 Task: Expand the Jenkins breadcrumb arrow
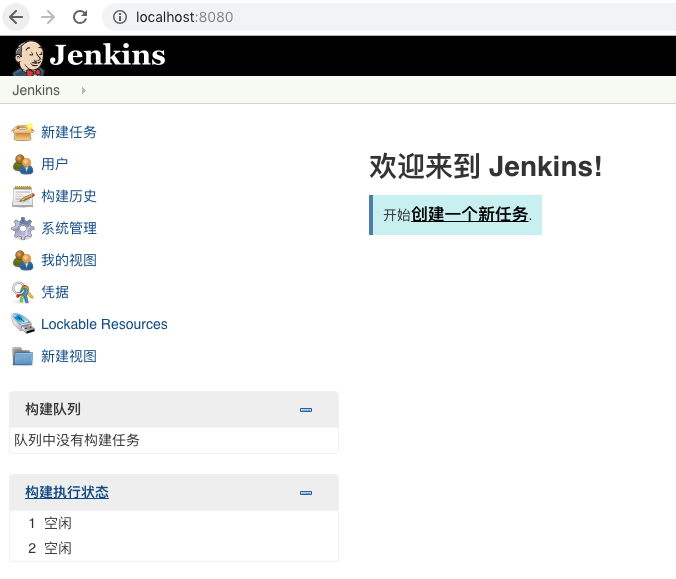84,90
